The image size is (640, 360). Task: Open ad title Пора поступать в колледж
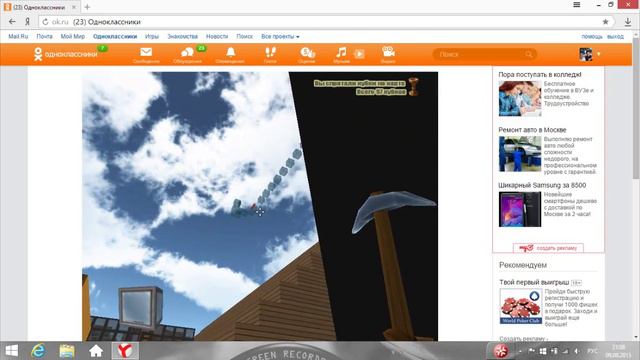[x=540, y=74]
